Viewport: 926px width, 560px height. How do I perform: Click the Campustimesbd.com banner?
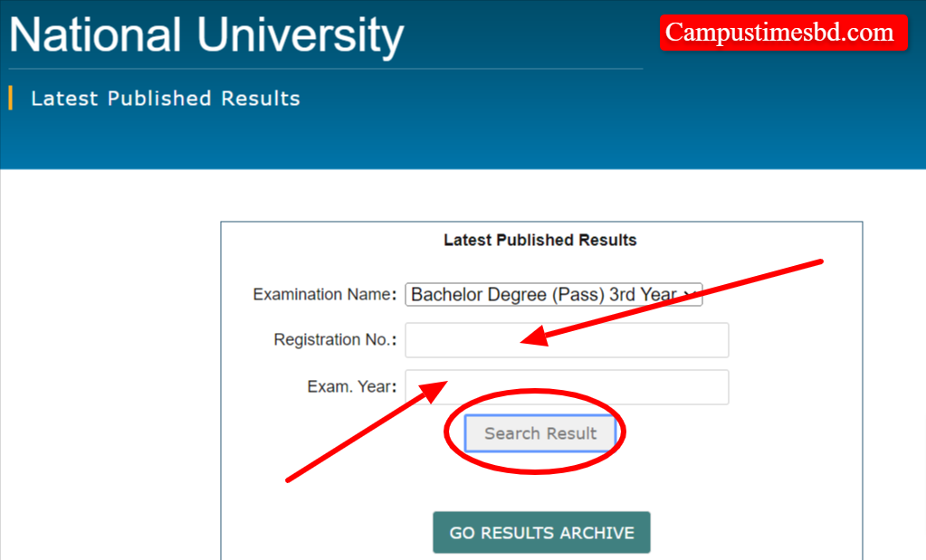point(782,32)
